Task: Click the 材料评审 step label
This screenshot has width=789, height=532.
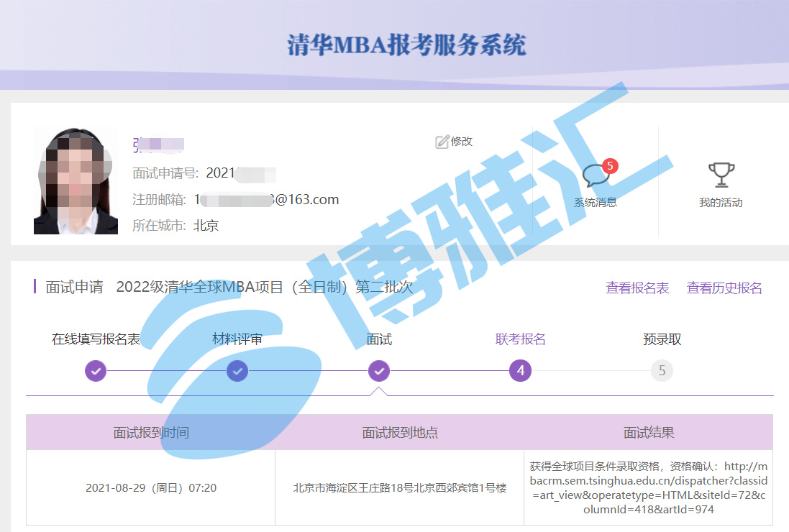Action: point(237,339)
